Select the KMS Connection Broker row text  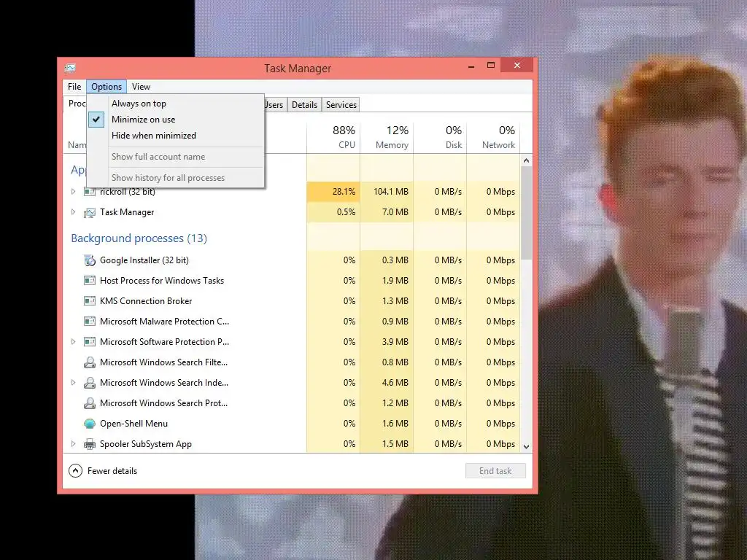(146, 301)
